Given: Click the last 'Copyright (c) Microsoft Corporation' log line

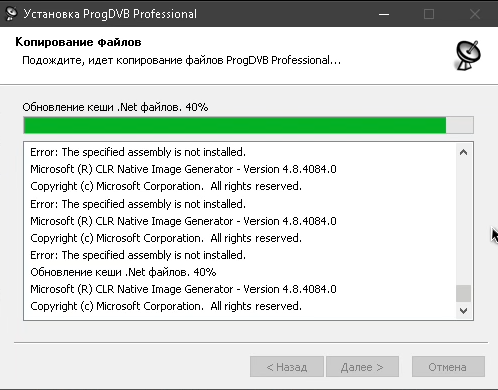Looking at the screenshot, I should [x=166, y=306].
